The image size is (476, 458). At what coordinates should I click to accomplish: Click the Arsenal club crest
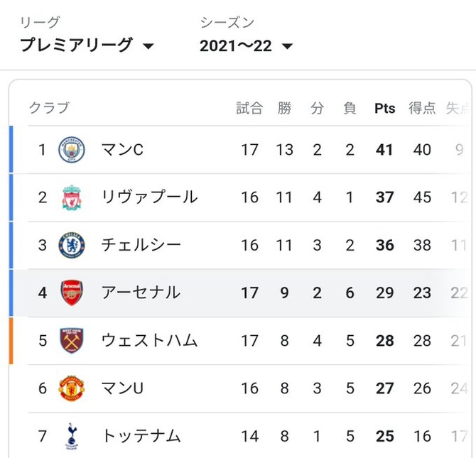coord(72,293)
